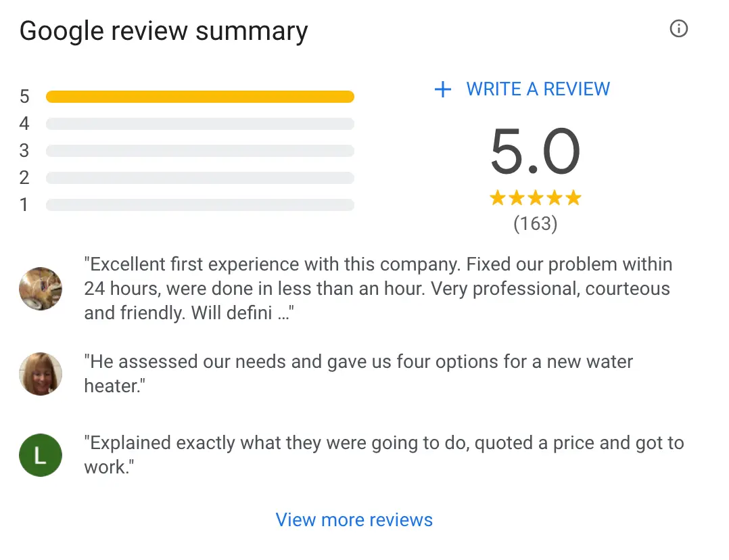Click the Google review summary heading
This screenshot has width=729, height=560.
click(x=164, y=31)
